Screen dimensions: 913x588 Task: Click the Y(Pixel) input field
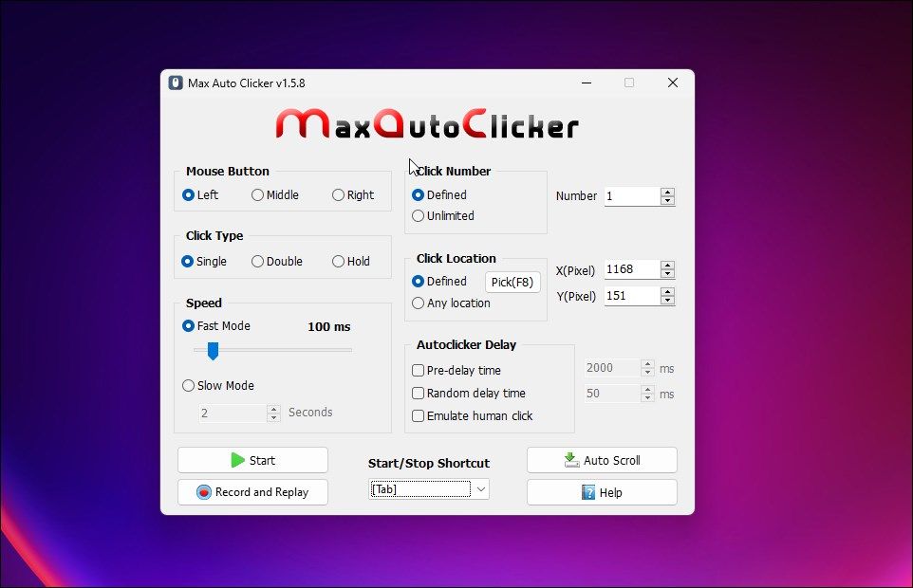(x=632, y=296)
